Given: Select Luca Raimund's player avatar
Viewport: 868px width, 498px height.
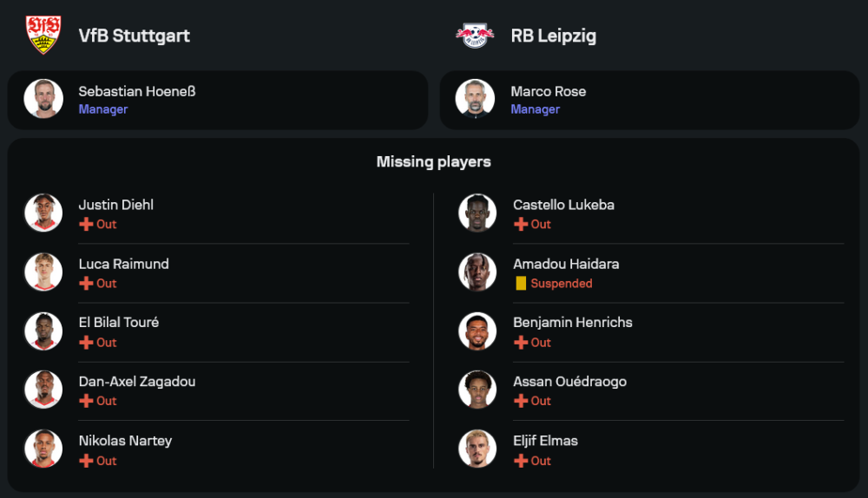Looking at the screenshot, I should (43, 272).
